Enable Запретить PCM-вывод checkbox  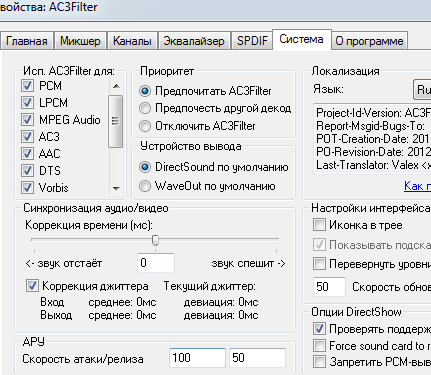coord(319,361)
